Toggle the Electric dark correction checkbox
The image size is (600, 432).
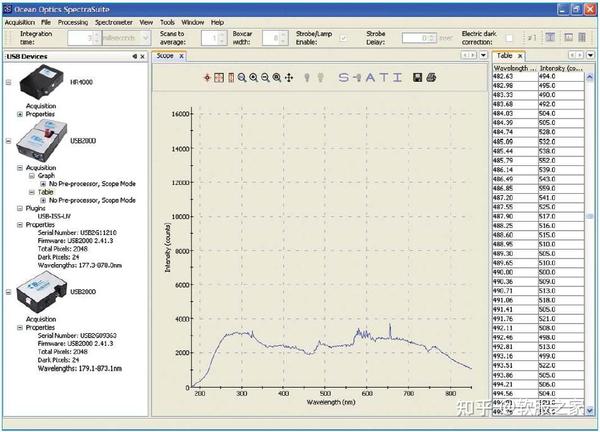pyautogui.click(x=509, y=38)
